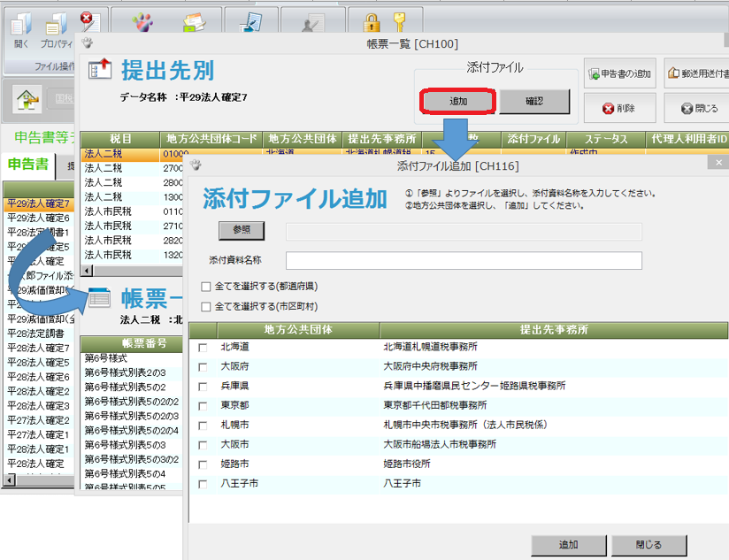Click the ステータス column header
The image size is (729, 560).
coord(606,139)
